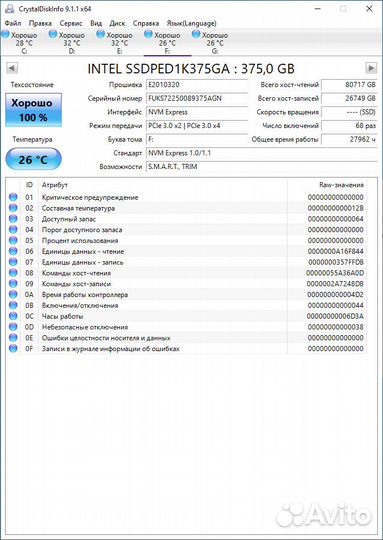Image resolution: width=383 pixels, height=540 pixels.
Task: Click the Возможности field S.M.A.R.T., TRIM
Action: pos(261,167)
